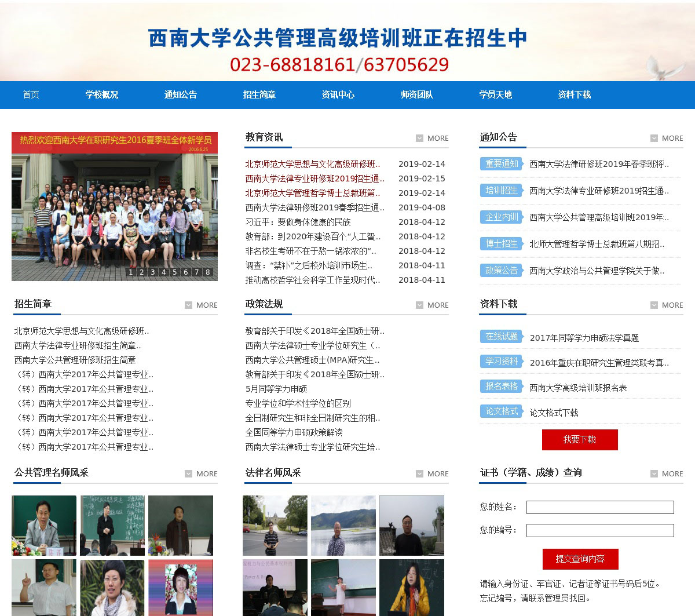Click MORE icon beside 资料下载 section heading
The width and height of the screenshot is (695, 616).
click(x=667, y=305)
